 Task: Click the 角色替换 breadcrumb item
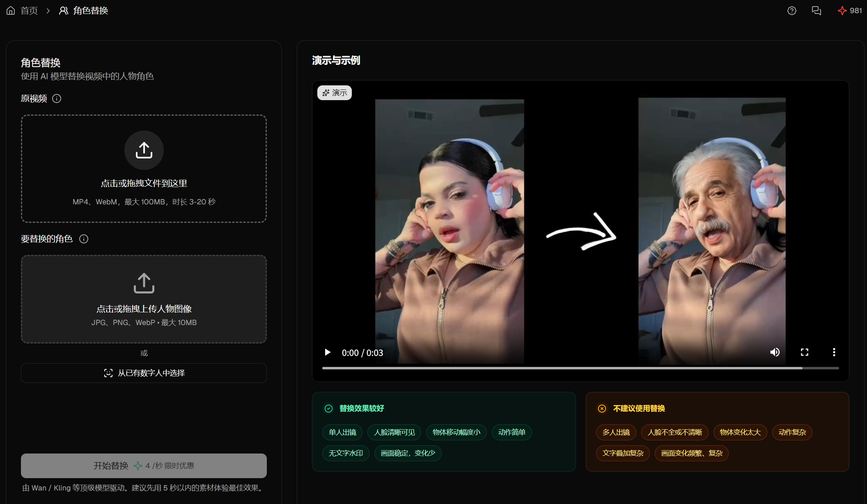point(90,11)
